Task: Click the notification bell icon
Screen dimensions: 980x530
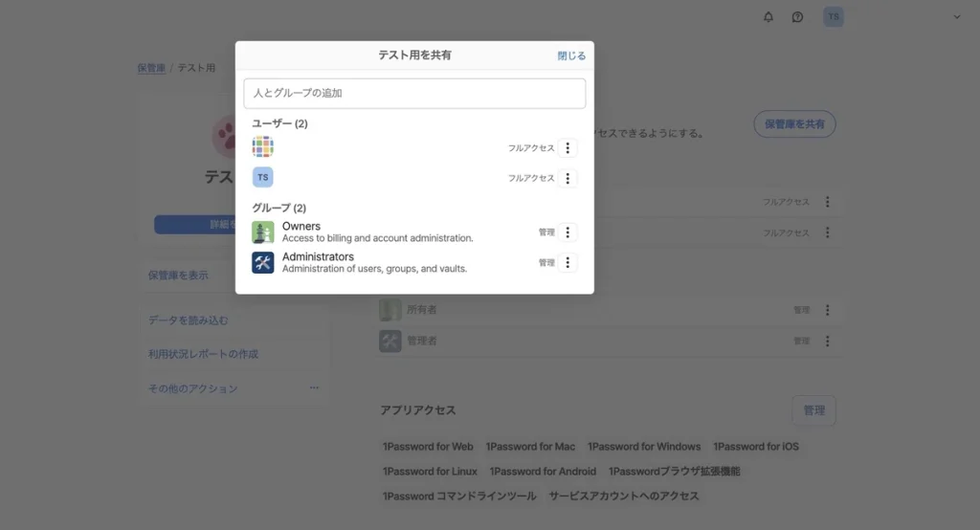Action: point(768,17)
